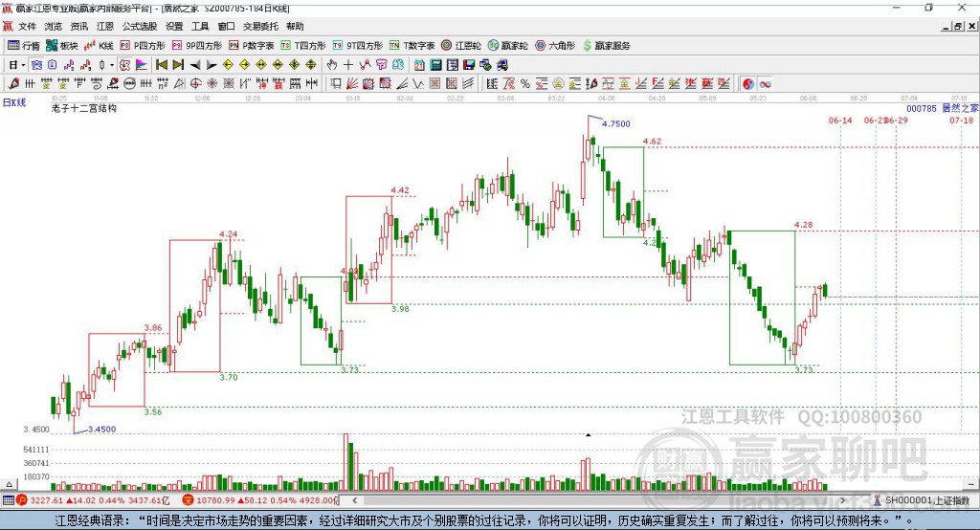
Task: Open the 交易委托 menu
Action: tap(260, 26)
